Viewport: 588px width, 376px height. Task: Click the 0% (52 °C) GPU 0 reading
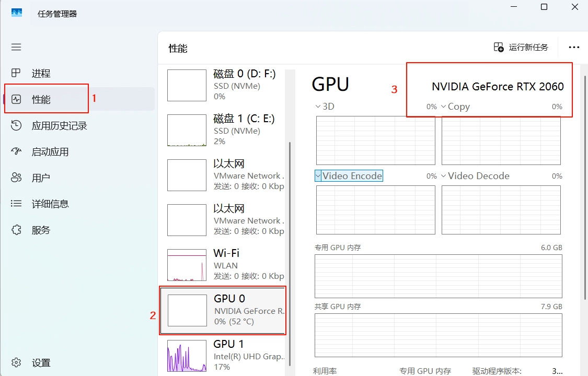234,322
